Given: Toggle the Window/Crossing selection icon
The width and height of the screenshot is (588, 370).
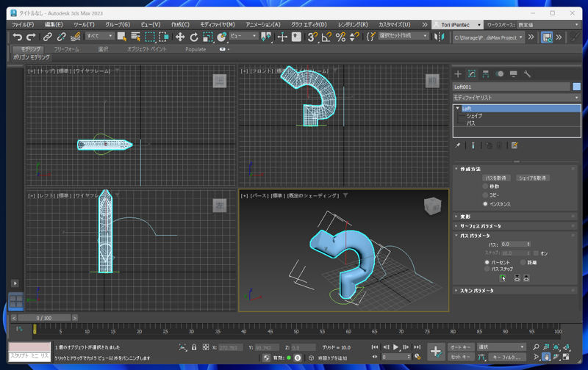Looking at the screenshot, I should coord(163,37).
